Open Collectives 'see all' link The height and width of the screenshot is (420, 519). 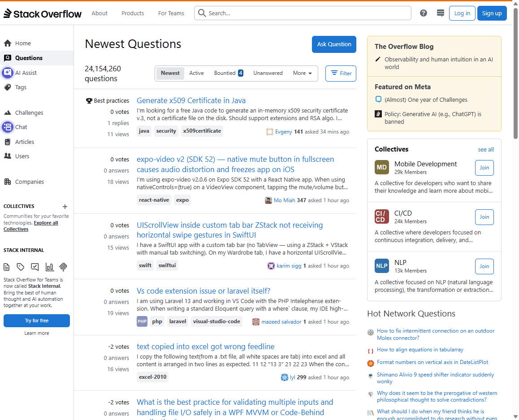[x=485, y=150]
